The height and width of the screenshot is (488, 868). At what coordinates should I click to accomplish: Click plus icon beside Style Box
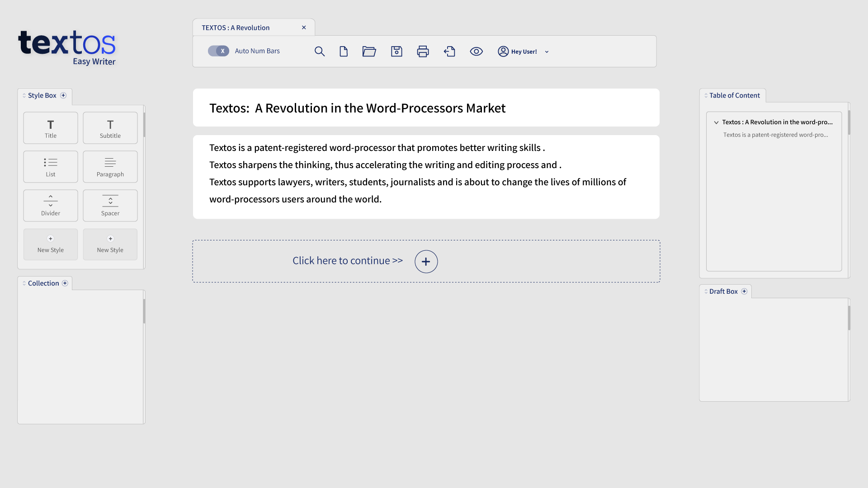tap(63, 95)
